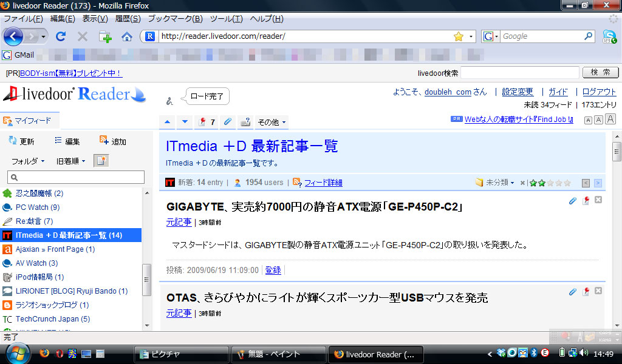Open the ブックマーク(B) menu
The width and height of the screenshot is (622, 364).
[x=176, y=19]
